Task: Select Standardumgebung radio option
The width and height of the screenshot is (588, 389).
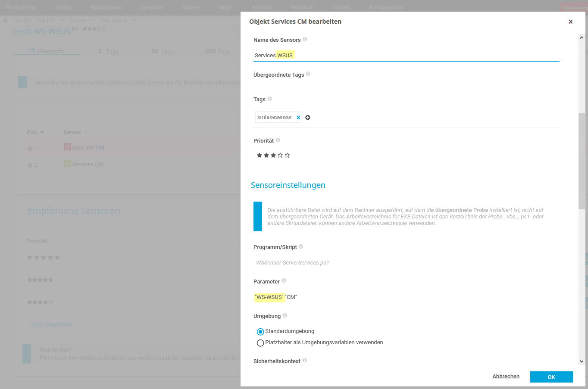Action: click(x=260, y=332)
